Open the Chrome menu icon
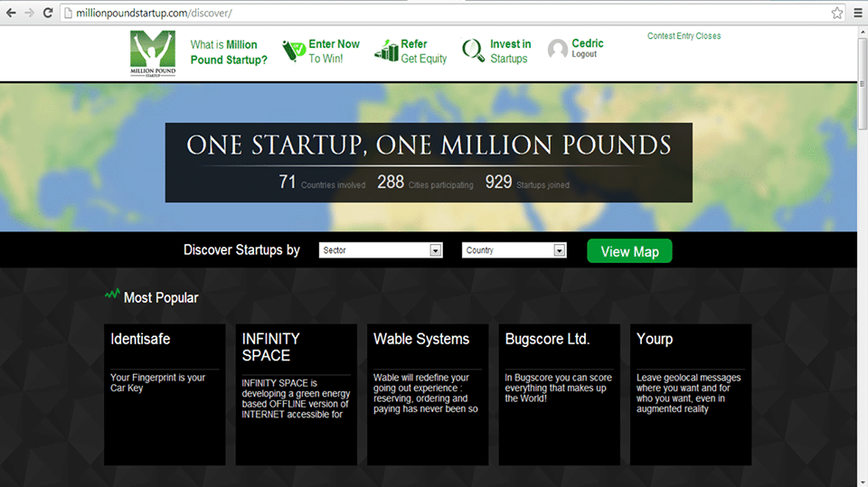Image resolution: width=868 pixels, height=487 pixels. (x=857, y=13)
